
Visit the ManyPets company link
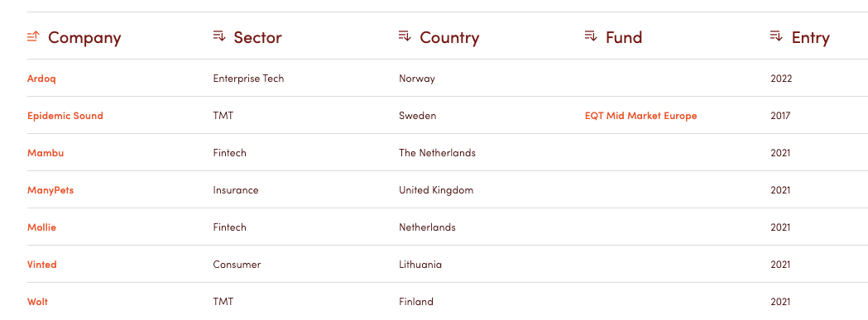point(50,190)
